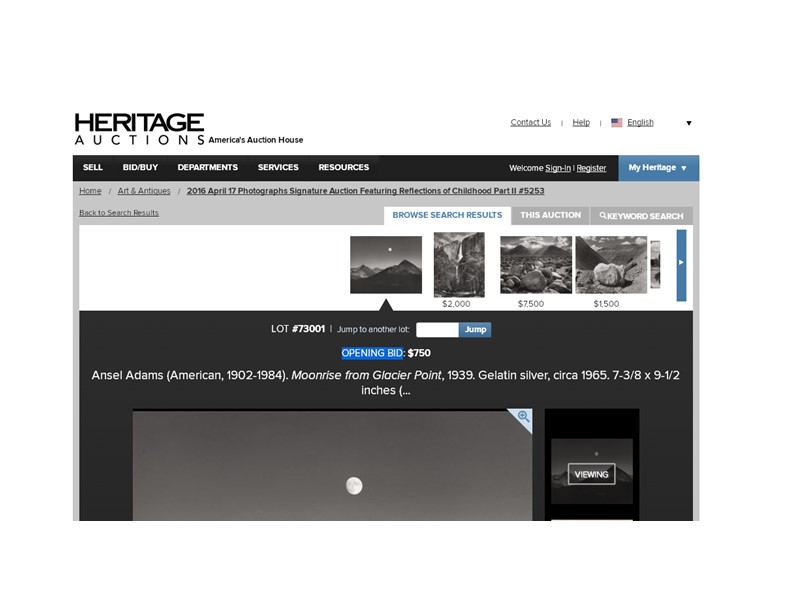The image size is (800, 600).
Task: Focus the Jump to another lot field
Action: point(437,330)
